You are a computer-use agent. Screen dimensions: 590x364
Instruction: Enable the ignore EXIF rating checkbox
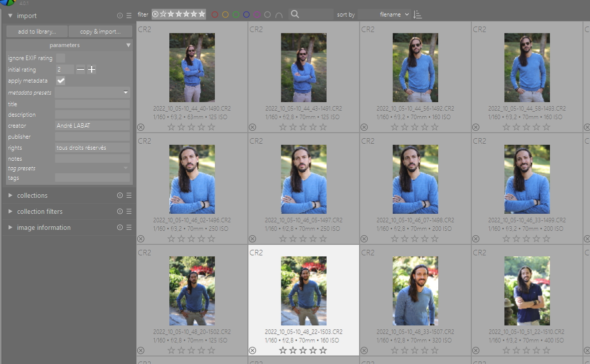pyautogui.click(x=60, y=58)
